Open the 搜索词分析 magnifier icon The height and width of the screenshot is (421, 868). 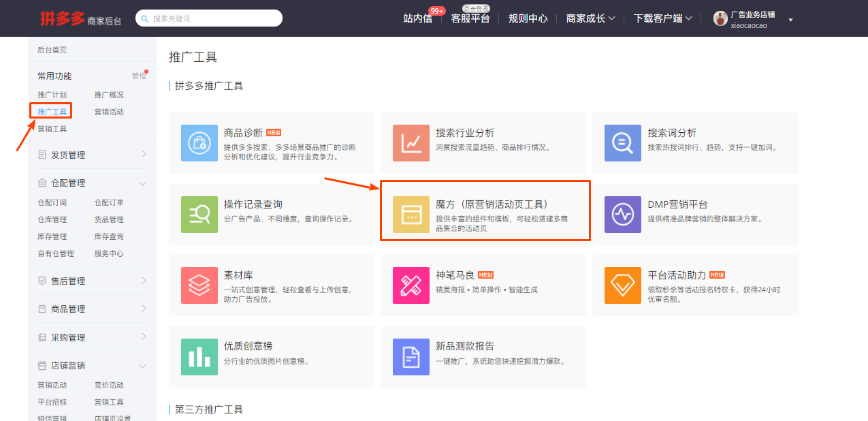(623, 143)
